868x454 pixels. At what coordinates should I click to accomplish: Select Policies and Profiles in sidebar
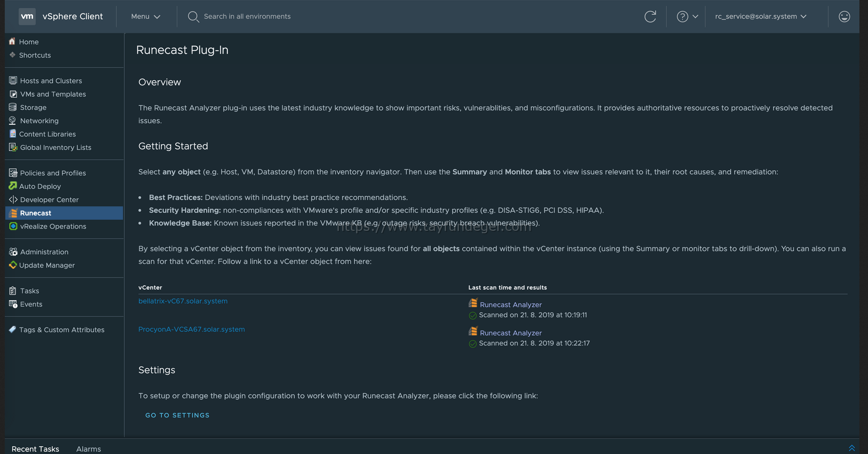click(x=53, y=173)
